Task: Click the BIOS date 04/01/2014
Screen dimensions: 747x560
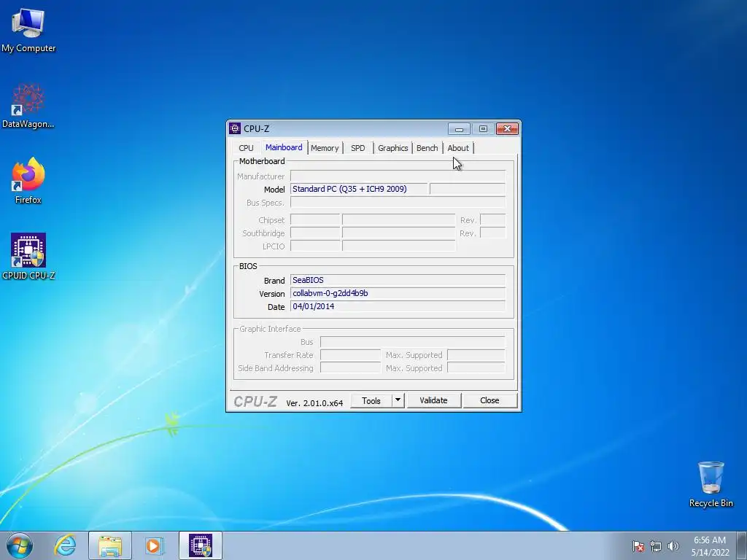Action: 398,306
